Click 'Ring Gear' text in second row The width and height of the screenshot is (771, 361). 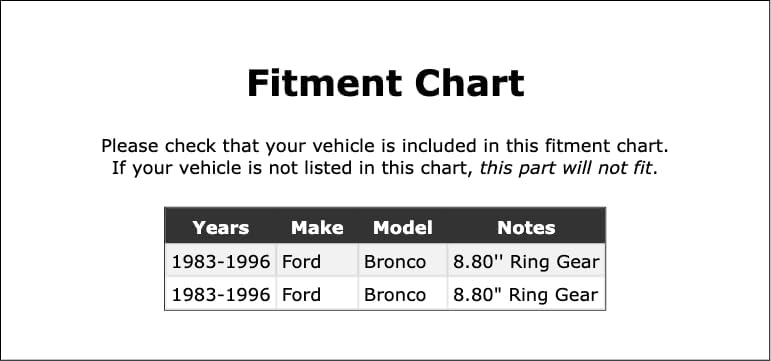pos(554,295)
